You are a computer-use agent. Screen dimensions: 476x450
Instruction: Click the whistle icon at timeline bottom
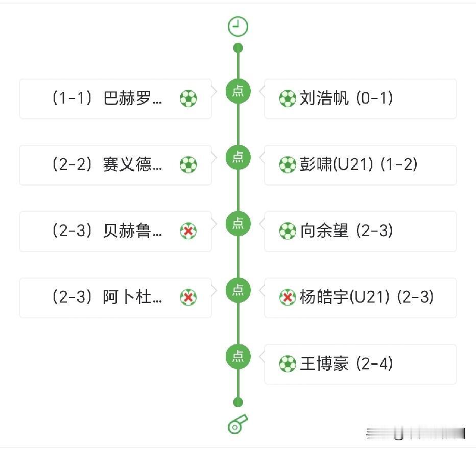238,424
